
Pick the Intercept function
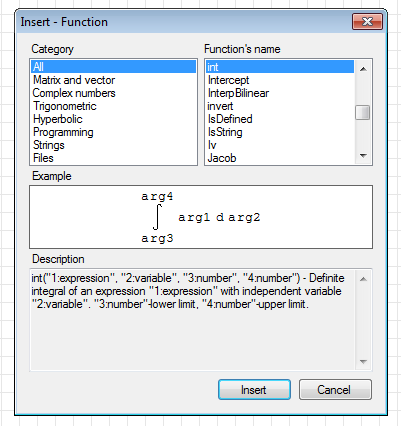[x=280, y=80]
